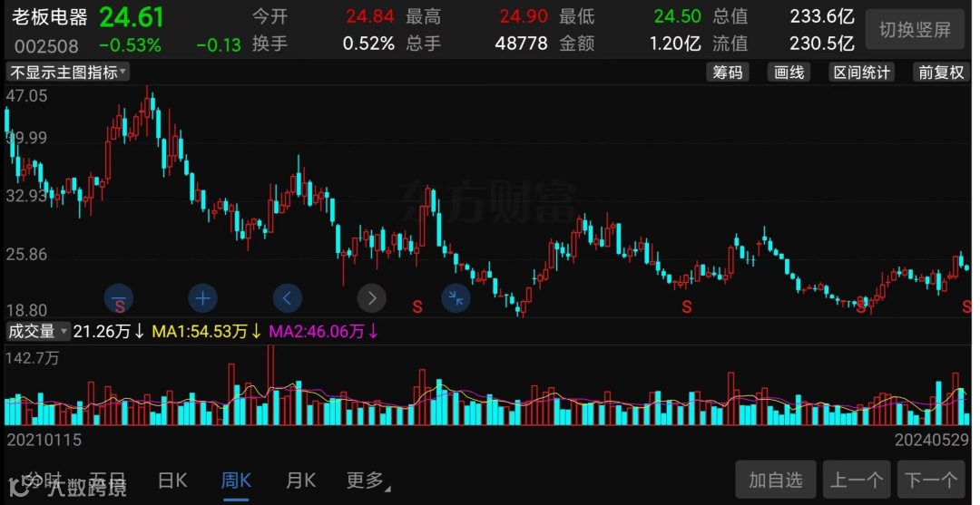Click the price change -0.13
980x505 pixels.
point(219,45)
